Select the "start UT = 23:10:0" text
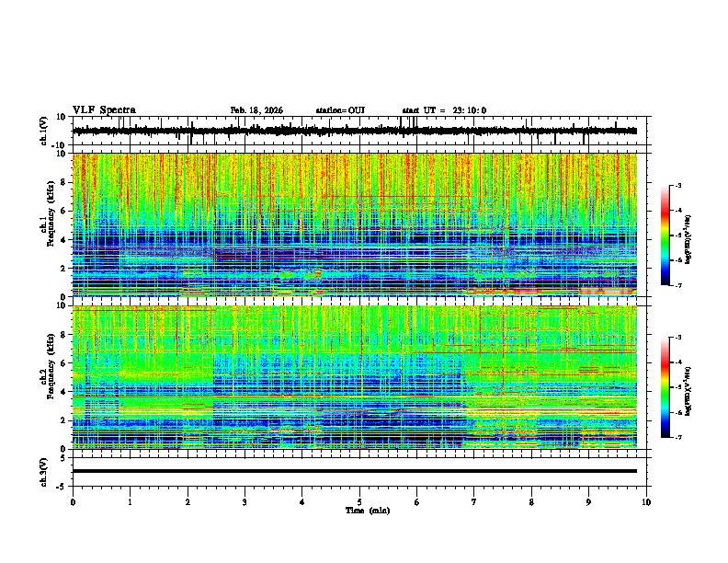 tap(444, 110)
